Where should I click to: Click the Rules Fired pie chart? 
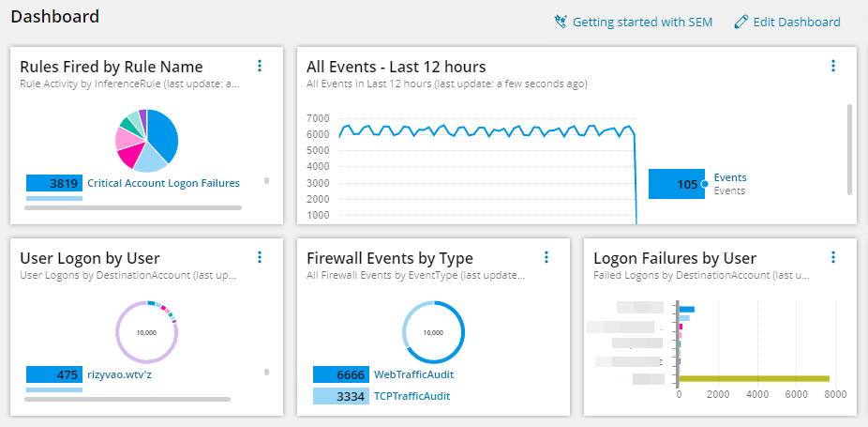coord(146,141)
